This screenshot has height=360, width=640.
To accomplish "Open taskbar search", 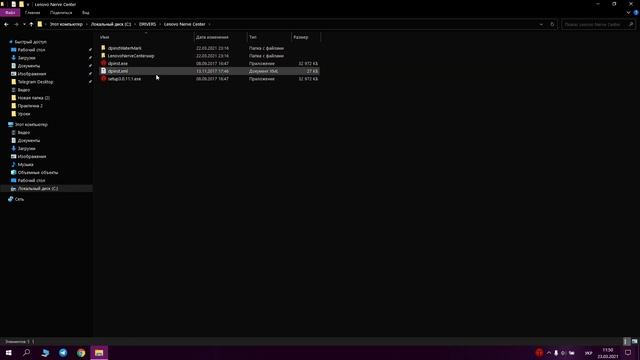I will point(27,353).
